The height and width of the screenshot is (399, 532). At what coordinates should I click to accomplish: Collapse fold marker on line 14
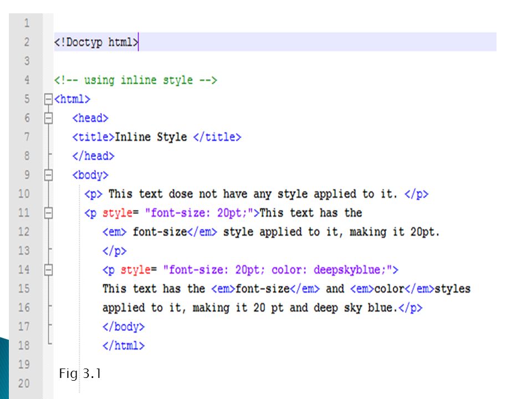49,270
